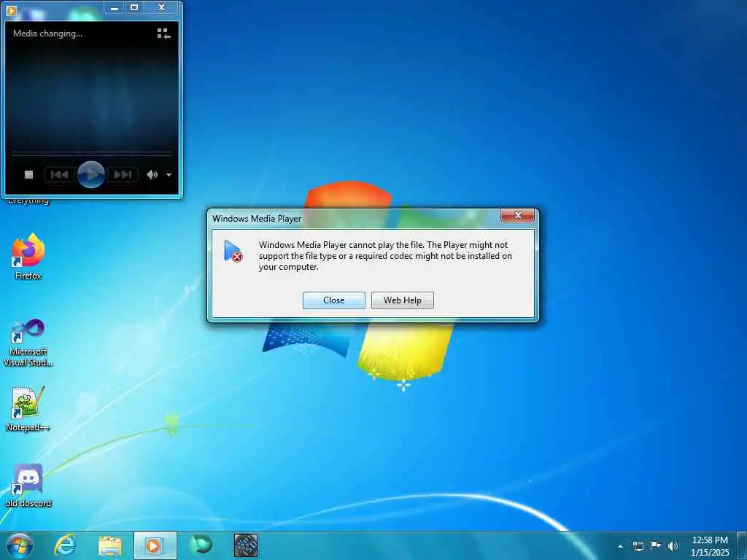Viewport: 747px width, 560px height.
Task: Open the clock showing 12:58 PM
Action: pos(710,546)
